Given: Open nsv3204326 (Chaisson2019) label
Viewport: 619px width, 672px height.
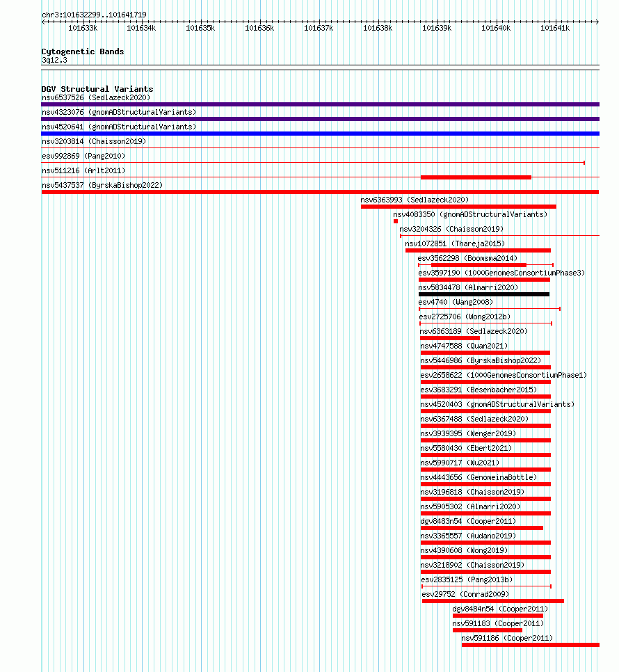Looking at the screenshot, I should [451, 229].
